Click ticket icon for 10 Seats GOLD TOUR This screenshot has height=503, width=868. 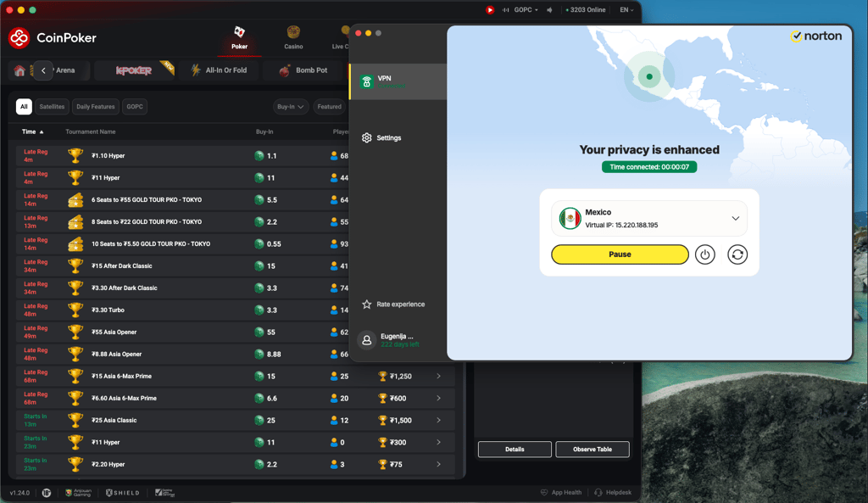tap(75, 243)
